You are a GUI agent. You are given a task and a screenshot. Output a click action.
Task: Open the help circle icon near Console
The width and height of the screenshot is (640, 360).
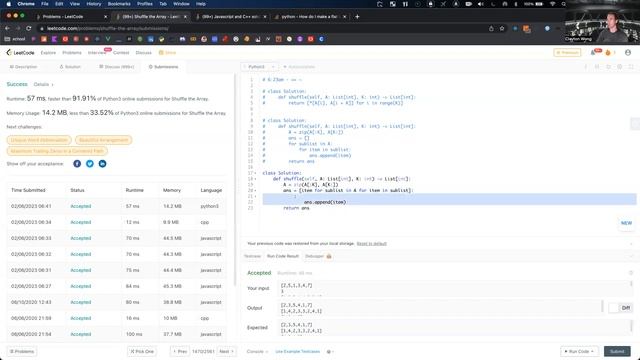pos(329,351)
